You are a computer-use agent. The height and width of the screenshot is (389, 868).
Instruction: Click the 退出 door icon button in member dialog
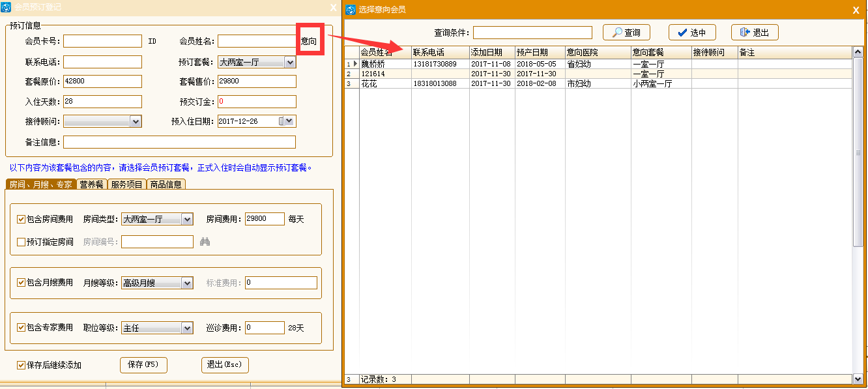(755, 33)
